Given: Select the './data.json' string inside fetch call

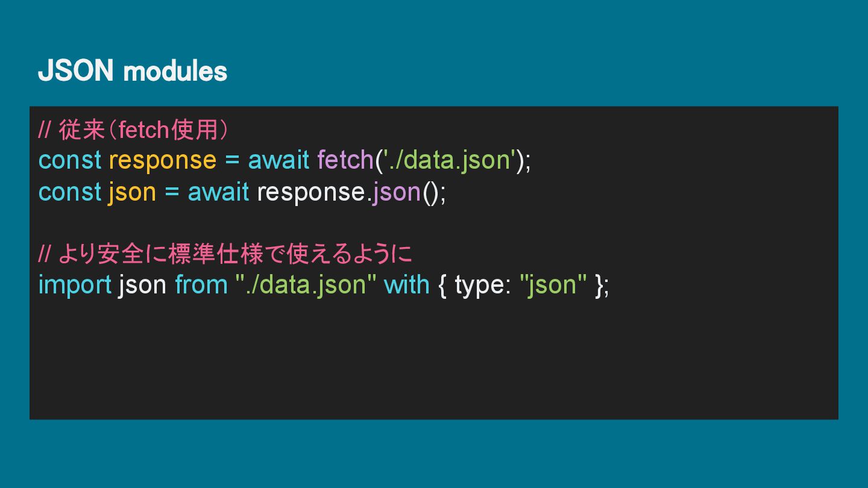Looking at the screenshot, I should [450, 160].
